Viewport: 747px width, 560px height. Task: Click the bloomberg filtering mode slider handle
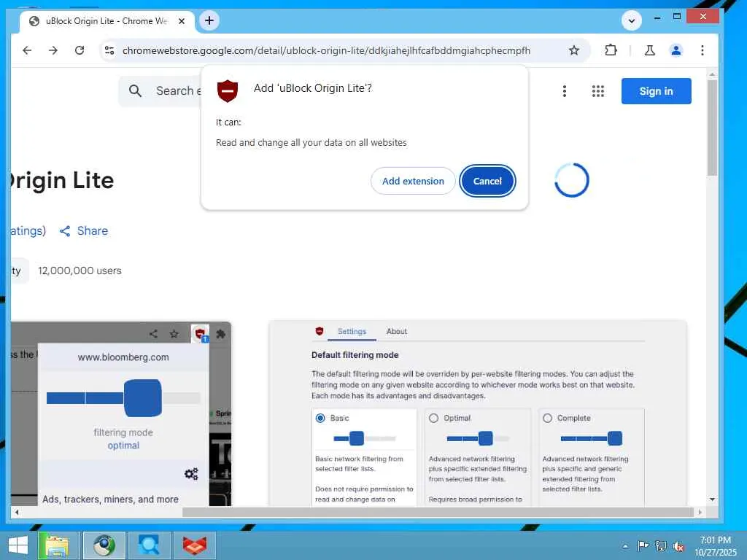pos(142,398)
